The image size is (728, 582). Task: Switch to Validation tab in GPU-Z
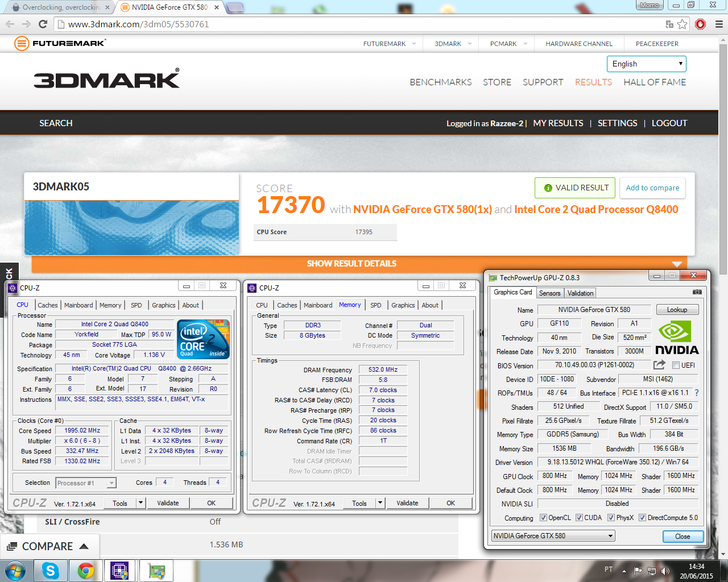[x=580, y=293]
